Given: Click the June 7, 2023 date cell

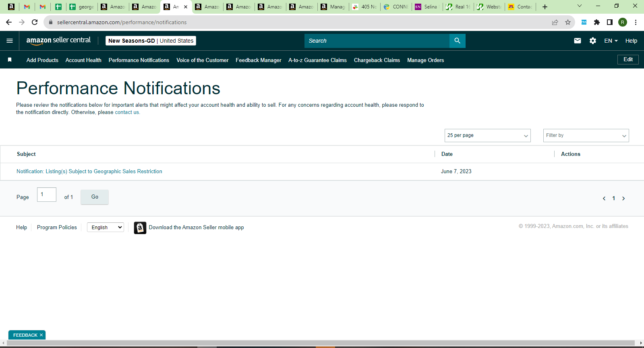Looking at the screenshot, I should (x=456, y=172).
